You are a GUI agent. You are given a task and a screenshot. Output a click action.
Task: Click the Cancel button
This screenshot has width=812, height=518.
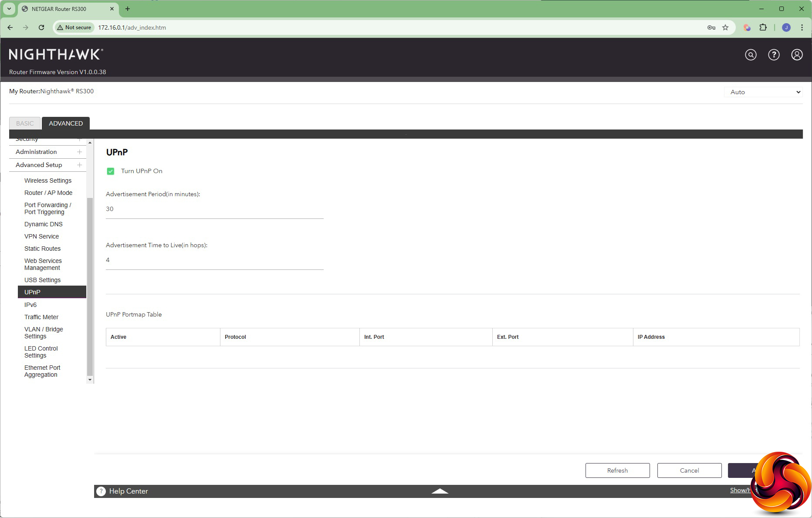pos(690,470)
